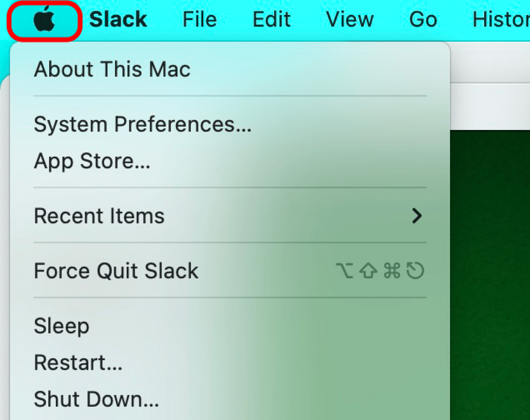Expand the Recent Items submenu chevron

[x=417, y=216]
